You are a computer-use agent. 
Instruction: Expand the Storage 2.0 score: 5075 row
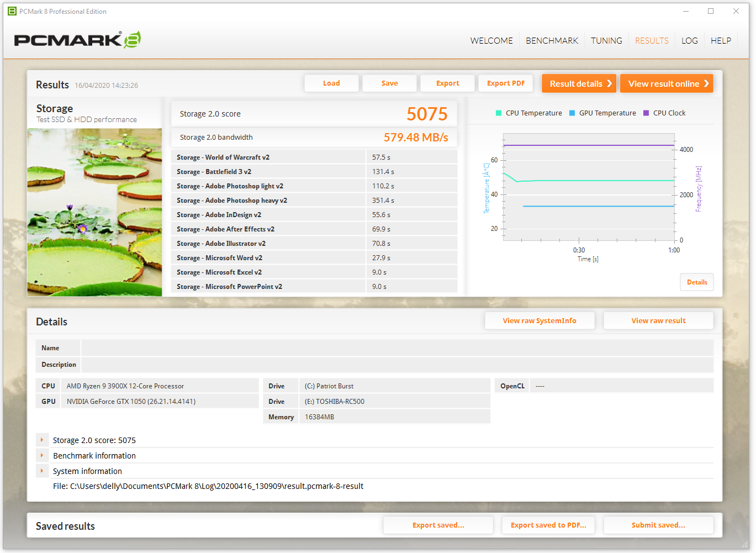click(x=41, y=440)
